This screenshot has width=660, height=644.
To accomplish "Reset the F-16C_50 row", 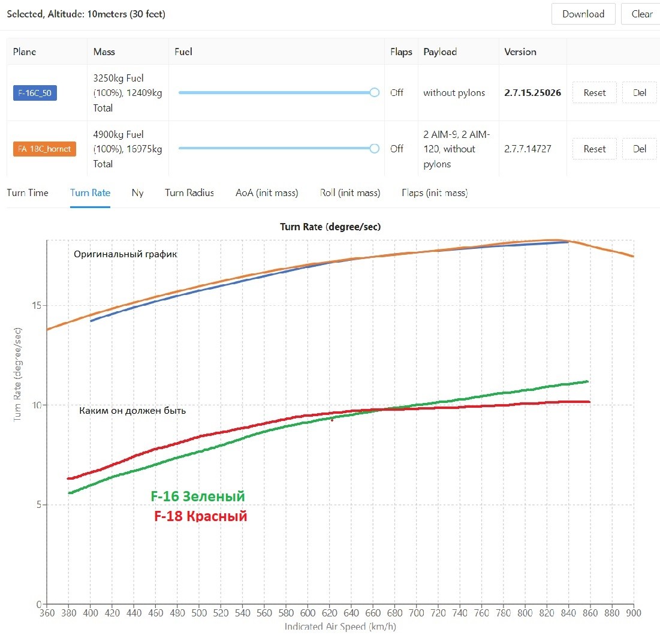I will (594, 92).
